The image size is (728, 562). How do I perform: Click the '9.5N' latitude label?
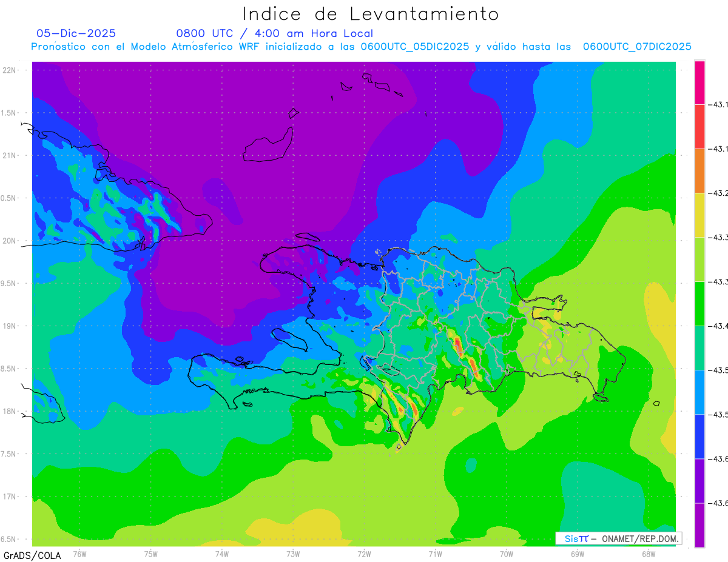9,283
